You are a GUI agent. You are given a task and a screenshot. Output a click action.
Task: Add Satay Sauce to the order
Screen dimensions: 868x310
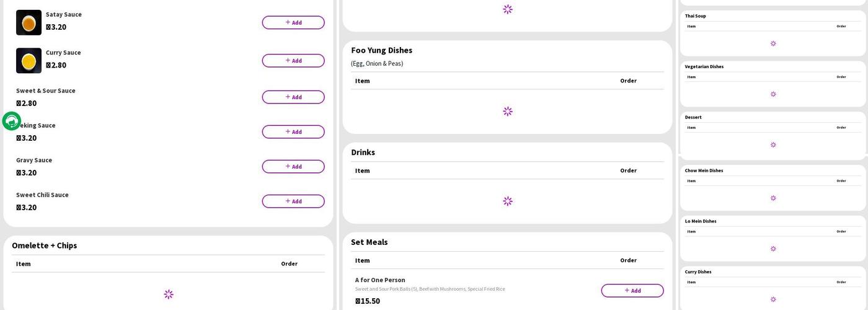[293, 23]
